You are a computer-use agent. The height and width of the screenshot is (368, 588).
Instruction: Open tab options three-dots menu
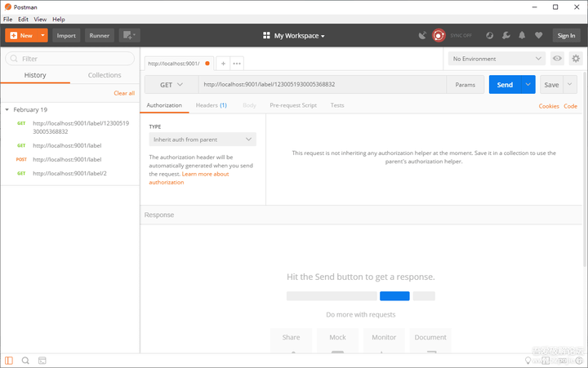click(x=237, y=64)
